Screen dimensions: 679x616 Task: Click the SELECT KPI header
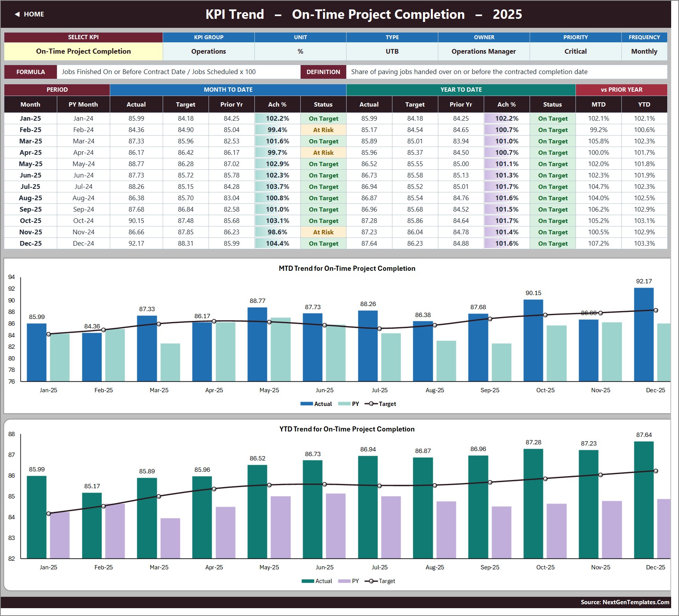click(x=84, y=37)
